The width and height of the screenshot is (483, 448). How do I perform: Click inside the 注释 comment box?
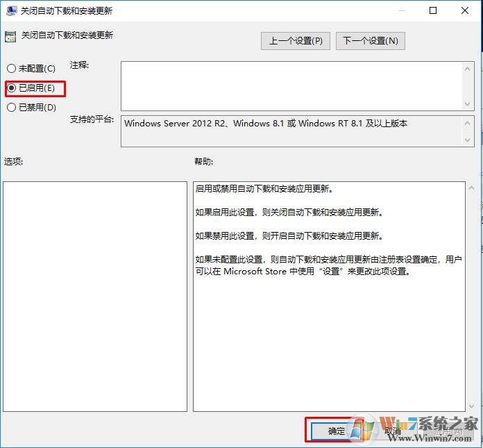(x=292, y=86)
